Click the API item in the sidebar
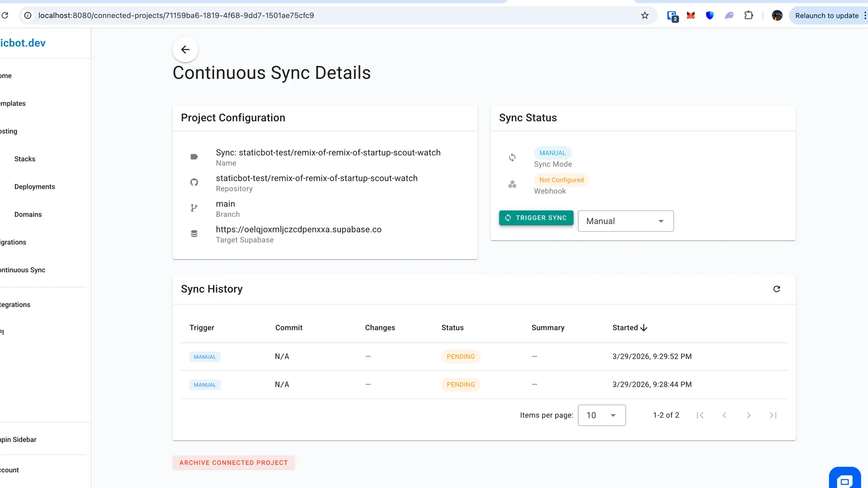Image resolution: width=868 pixels, height=488 pixels. point(2,333)
